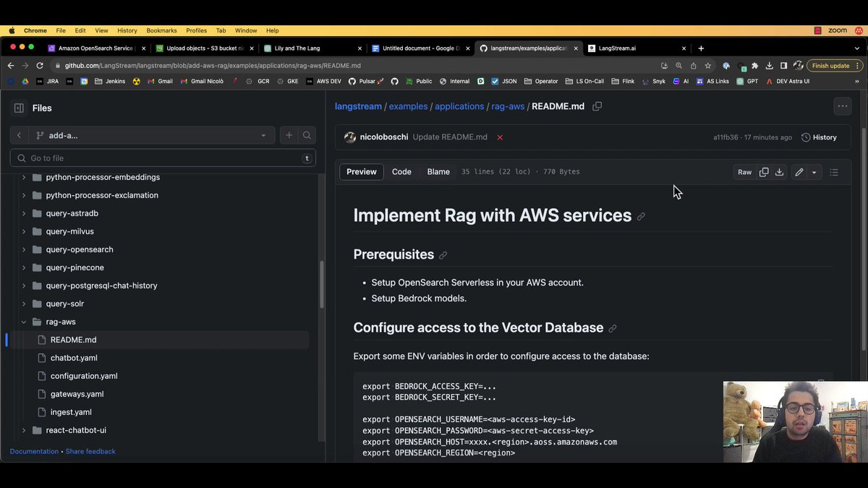Screen dimensions: 868x488
Task: Edit this file with pencil icon
Action: tap(799, 172)
